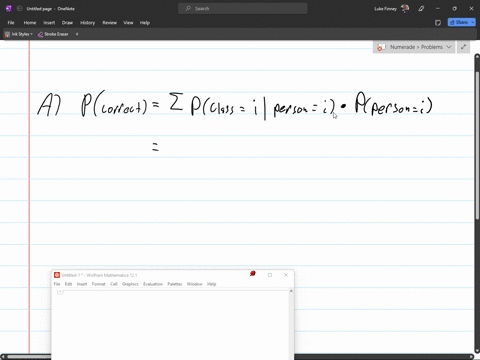480x360 pixels.
Task: Open the View ribbon tab
Action: point(128,23)
